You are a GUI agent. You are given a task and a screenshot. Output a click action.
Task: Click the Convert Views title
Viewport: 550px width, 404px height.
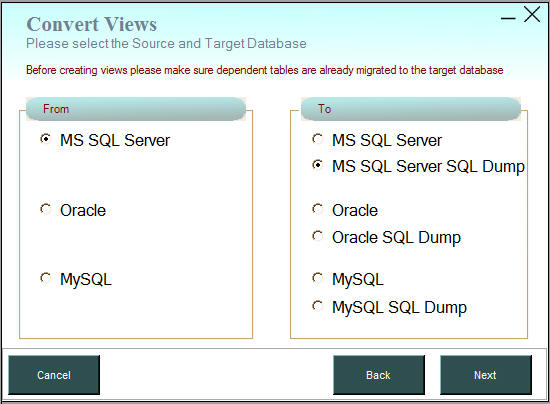92,24
